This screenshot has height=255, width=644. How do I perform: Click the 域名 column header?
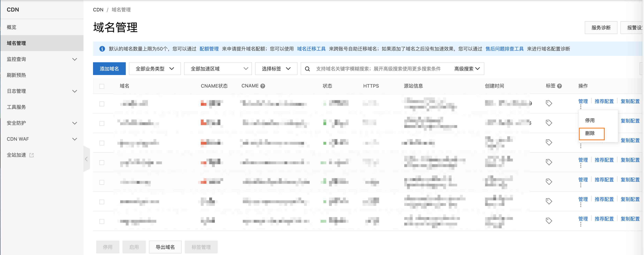pos(125,86)
